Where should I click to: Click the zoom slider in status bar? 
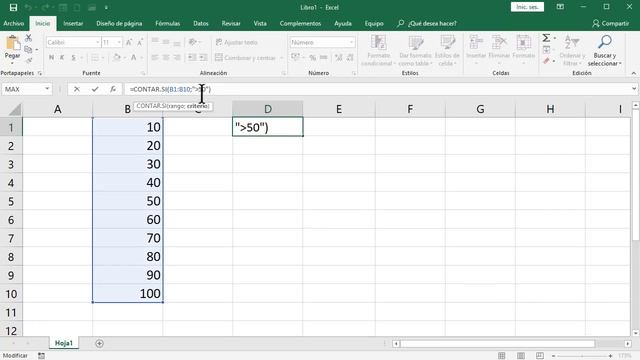(582, 356)
